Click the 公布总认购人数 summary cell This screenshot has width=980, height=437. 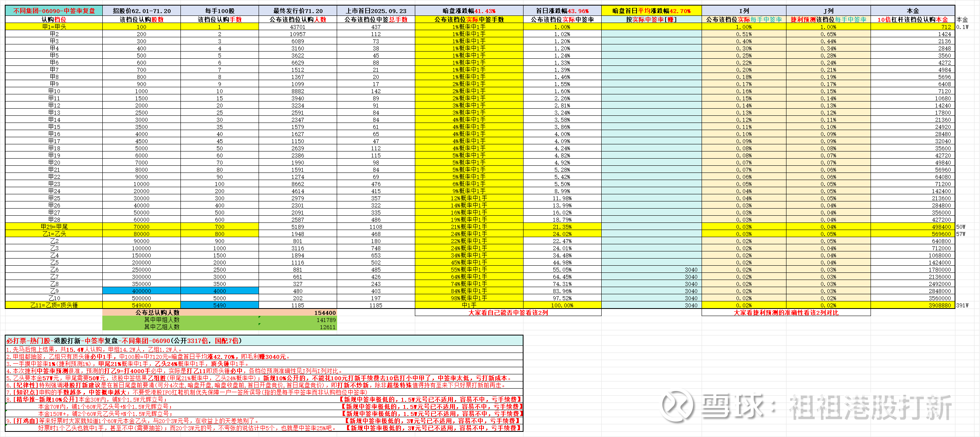[x=157, y=312]
